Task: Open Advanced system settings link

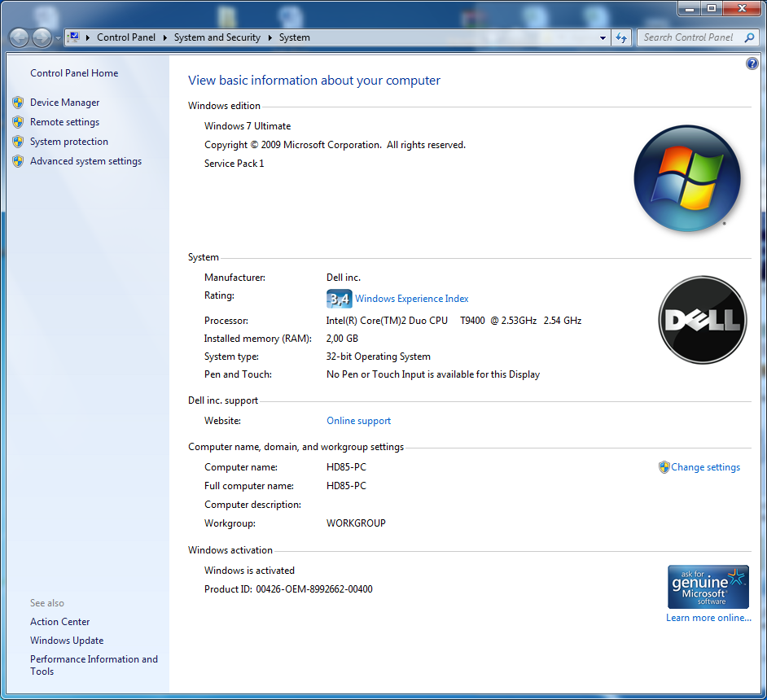Action: [85, 161]
